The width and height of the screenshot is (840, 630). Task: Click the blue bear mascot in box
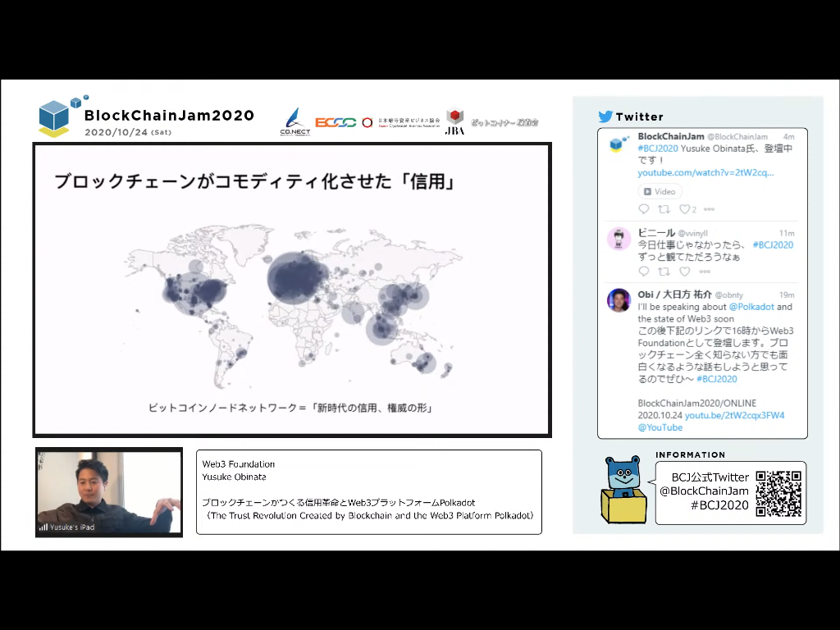click(x=623, y=489)
